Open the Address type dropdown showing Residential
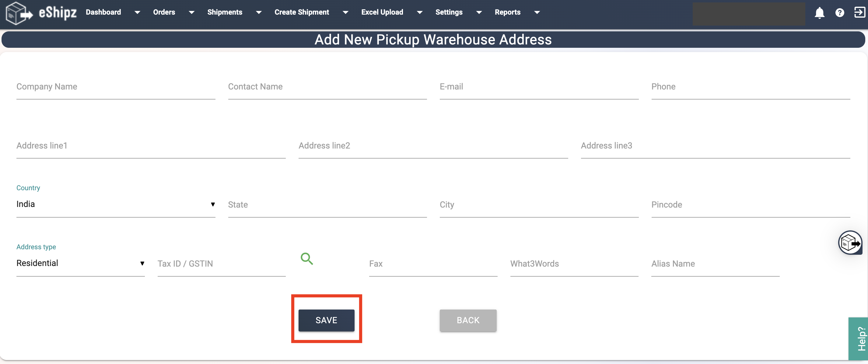Viewport: 868px width, 364px height. tap(81, 263)
